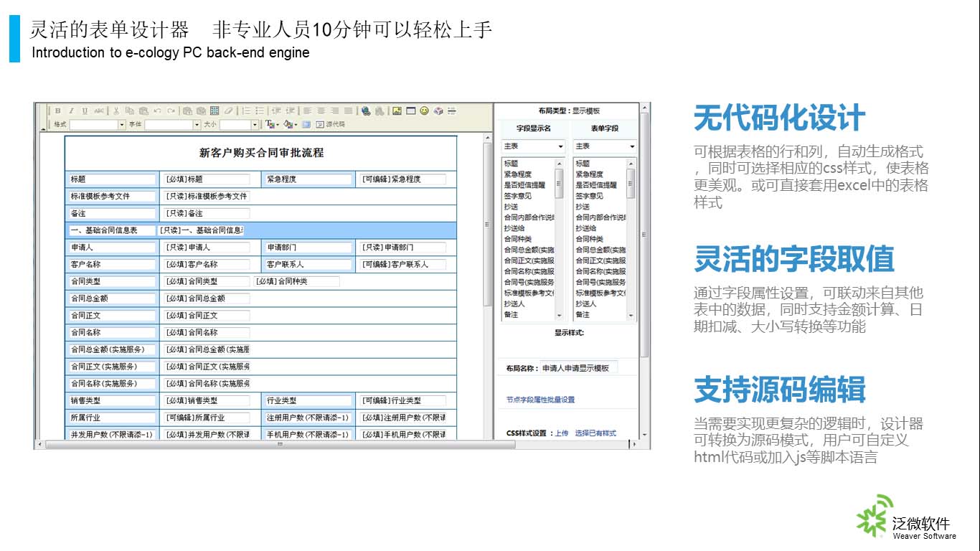
Task: Open the text color picker
Action: (272, 124)
